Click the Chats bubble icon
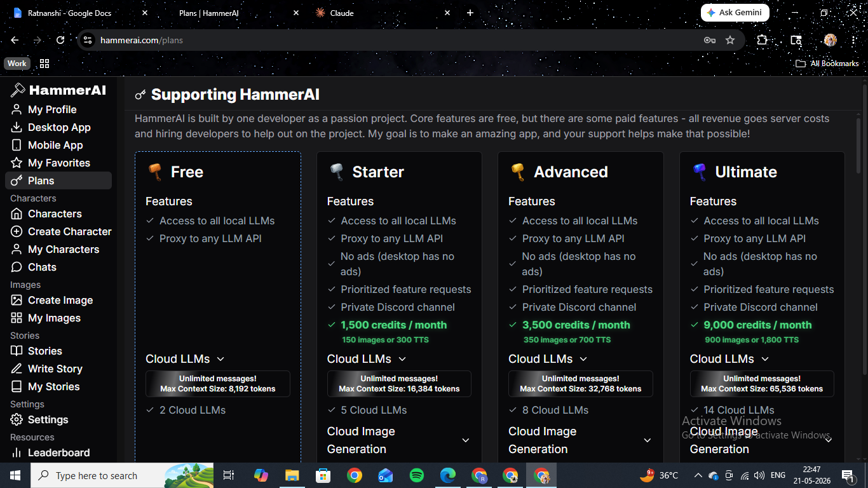Screen dimensions: 868x488 [x=17, y=267]
